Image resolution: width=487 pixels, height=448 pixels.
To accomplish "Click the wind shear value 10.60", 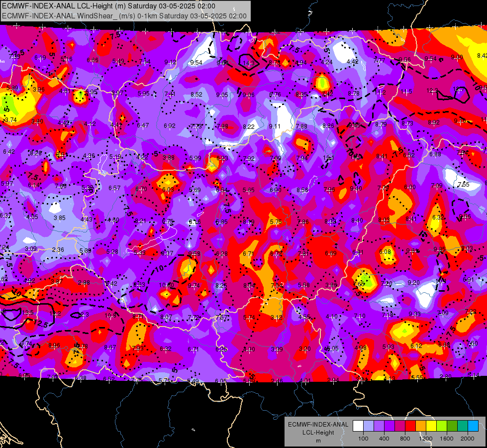I will [167, 285].
